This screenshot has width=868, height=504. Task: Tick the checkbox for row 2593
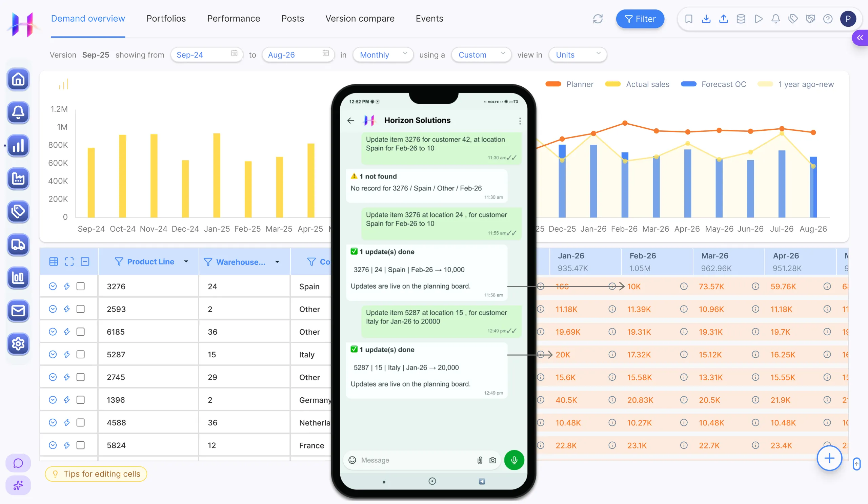pos(81,309)
